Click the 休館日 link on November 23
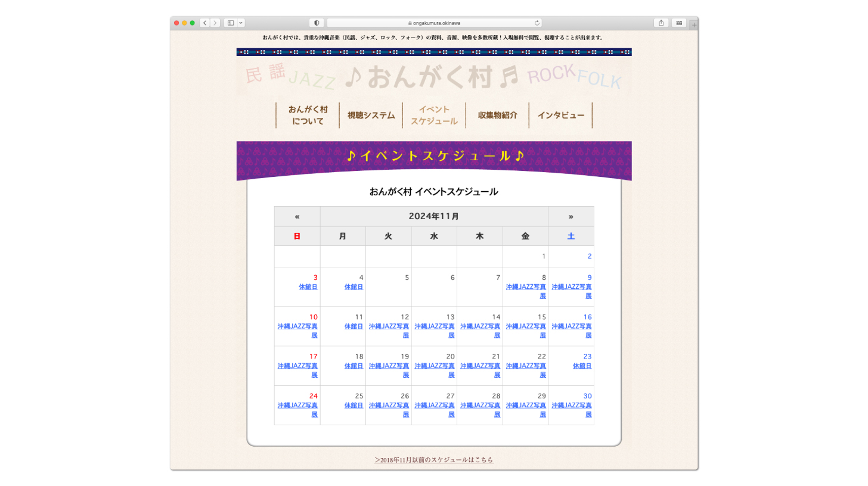868x486 pixels. 582,366
